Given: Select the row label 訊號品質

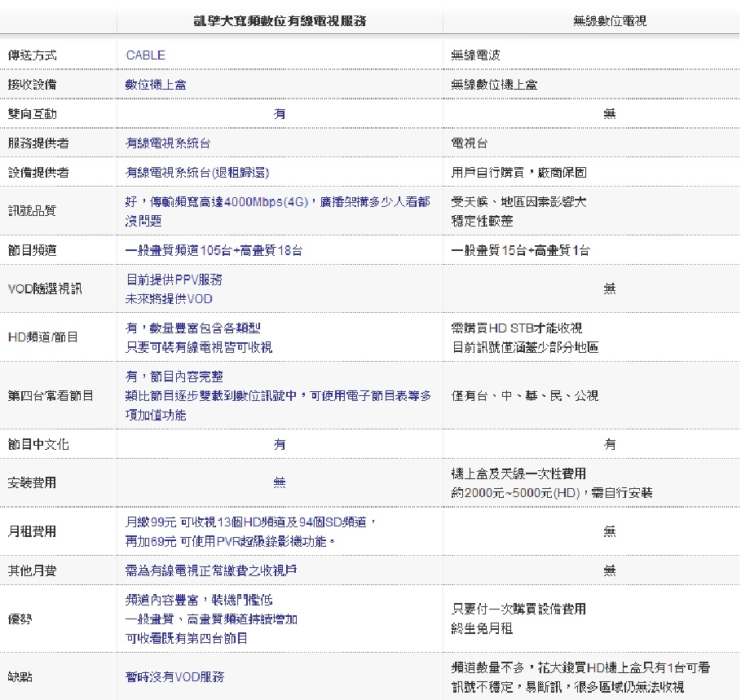Looking at the screenshot, I should click(32, 211).
